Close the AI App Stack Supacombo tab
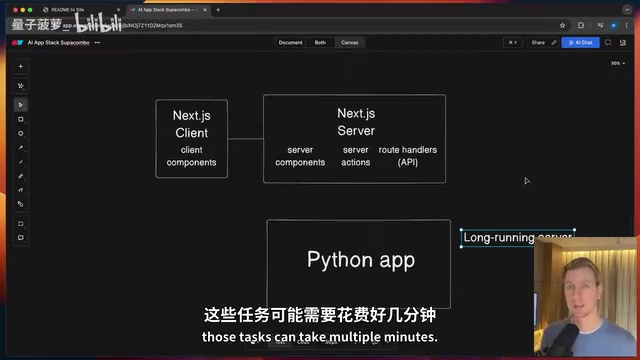This screenshot has height=360, width=640. (205, 10)
